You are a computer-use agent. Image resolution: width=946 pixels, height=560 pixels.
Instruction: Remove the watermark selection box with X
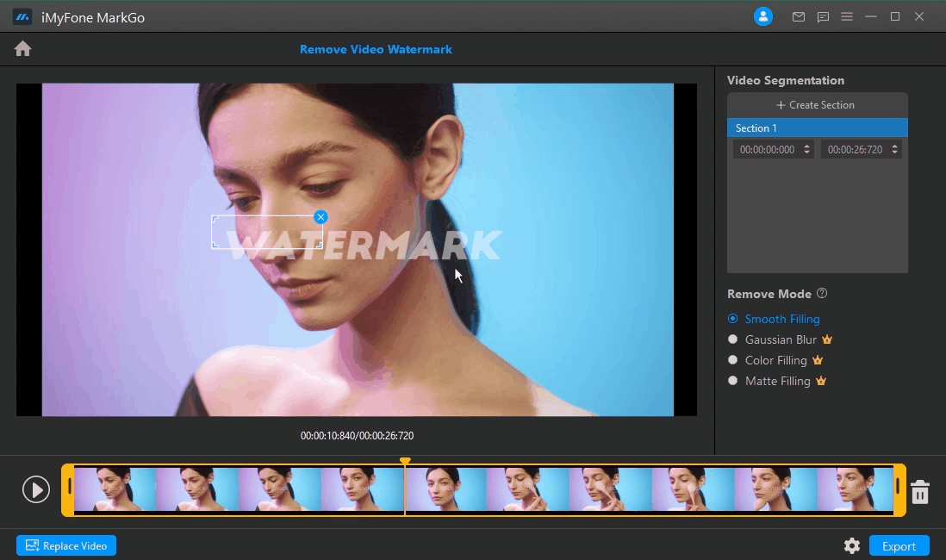(x=321, y=217)
